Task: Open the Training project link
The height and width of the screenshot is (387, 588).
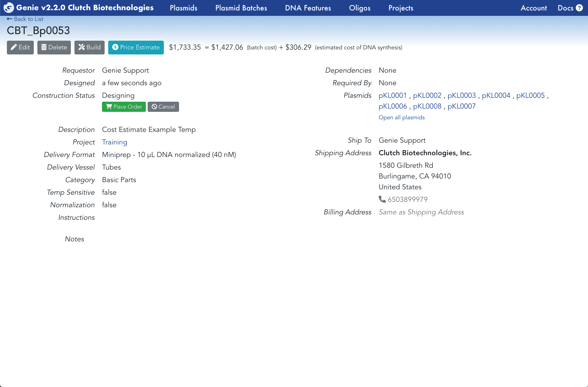Action: [114, 142]
